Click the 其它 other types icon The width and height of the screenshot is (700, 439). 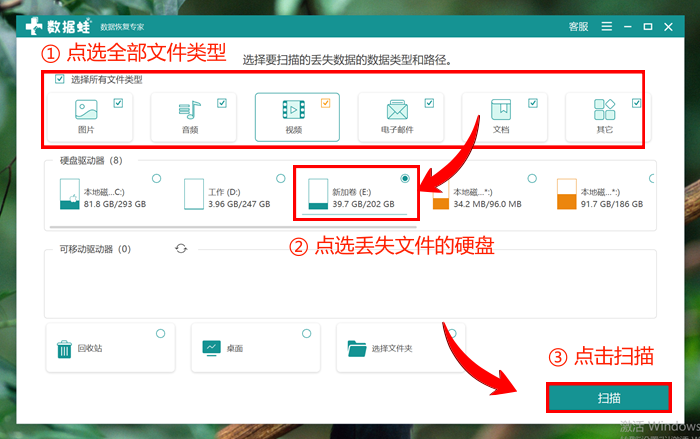tap(604, 110)
